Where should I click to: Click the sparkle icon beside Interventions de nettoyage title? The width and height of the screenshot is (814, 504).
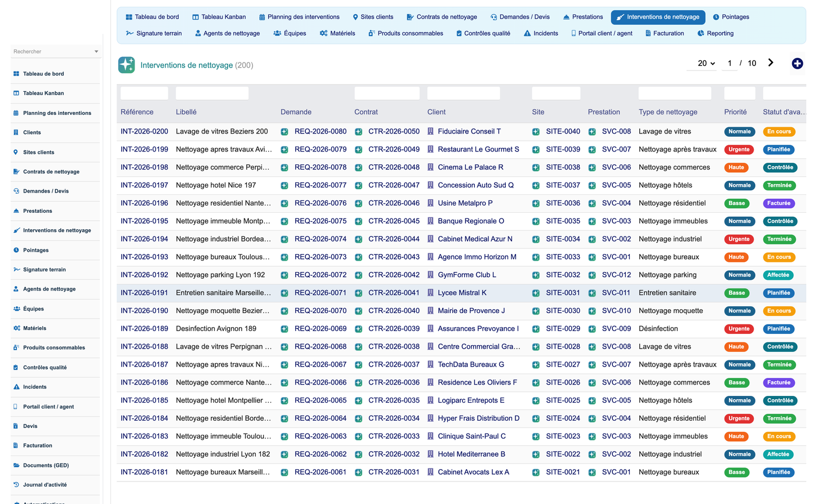point(127,65)
